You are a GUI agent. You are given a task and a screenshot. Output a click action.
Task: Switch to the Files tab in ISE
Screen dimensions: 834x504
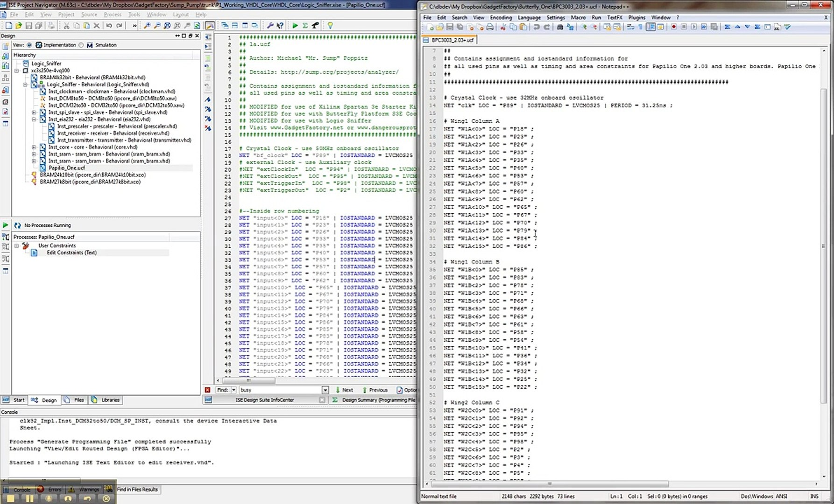pos(74,400)
